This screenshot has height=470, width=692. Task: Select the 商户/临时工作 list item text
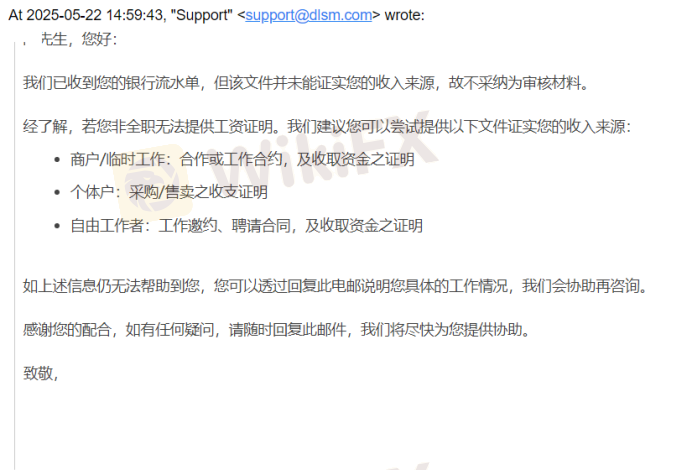[242, 159]
